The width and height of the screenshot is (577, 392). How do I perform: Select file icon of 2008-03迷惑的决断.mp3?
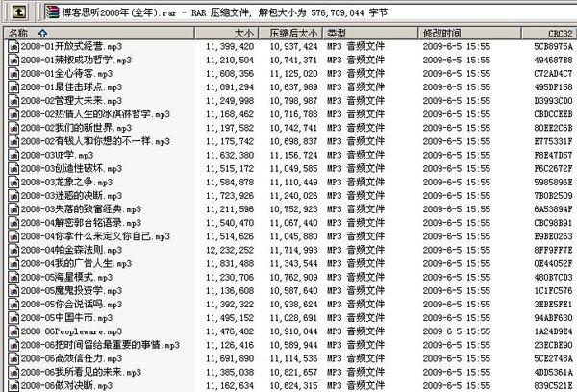(x=13, y=196)
